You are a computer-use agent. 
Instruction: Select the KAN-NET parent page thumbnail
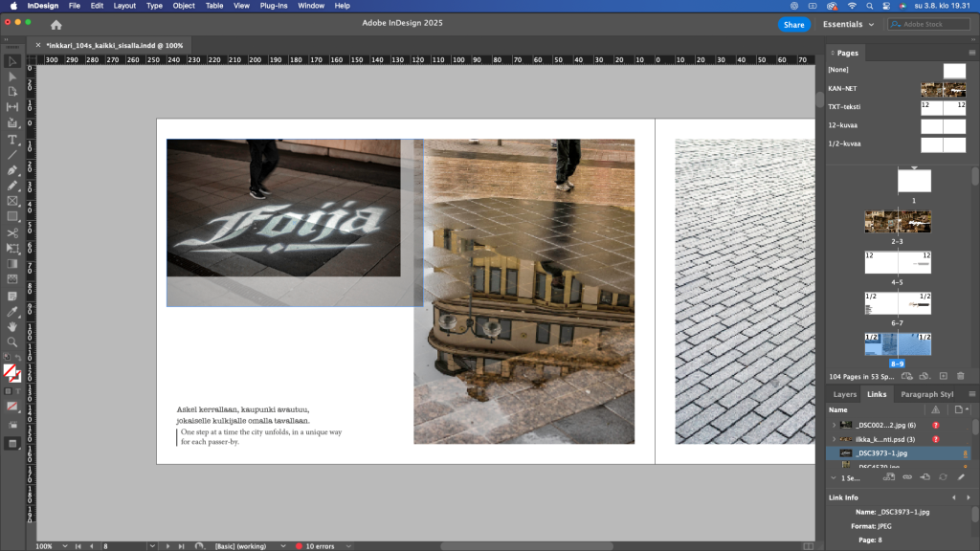pyautogui.click(x=943, y=89)
